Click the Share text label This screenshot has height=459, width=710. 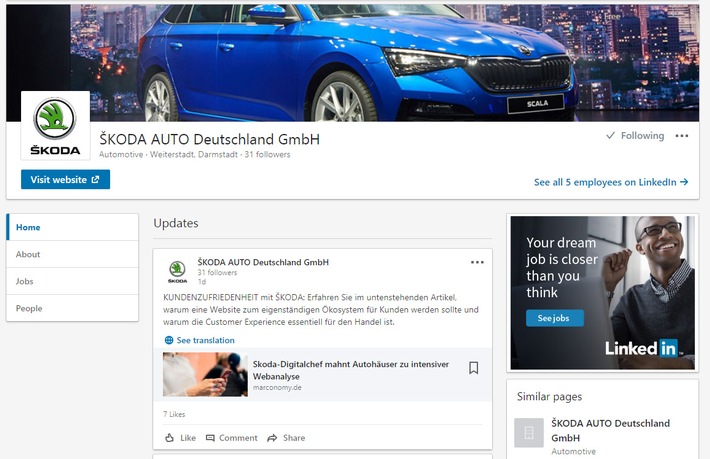[294, 438]
